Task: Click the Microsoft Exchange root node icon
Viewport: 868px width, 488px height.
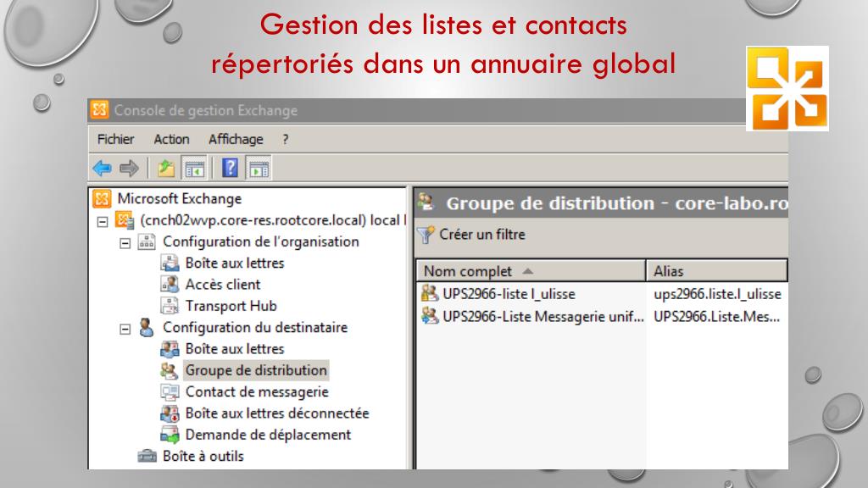Action: click(x=102, y=198)
